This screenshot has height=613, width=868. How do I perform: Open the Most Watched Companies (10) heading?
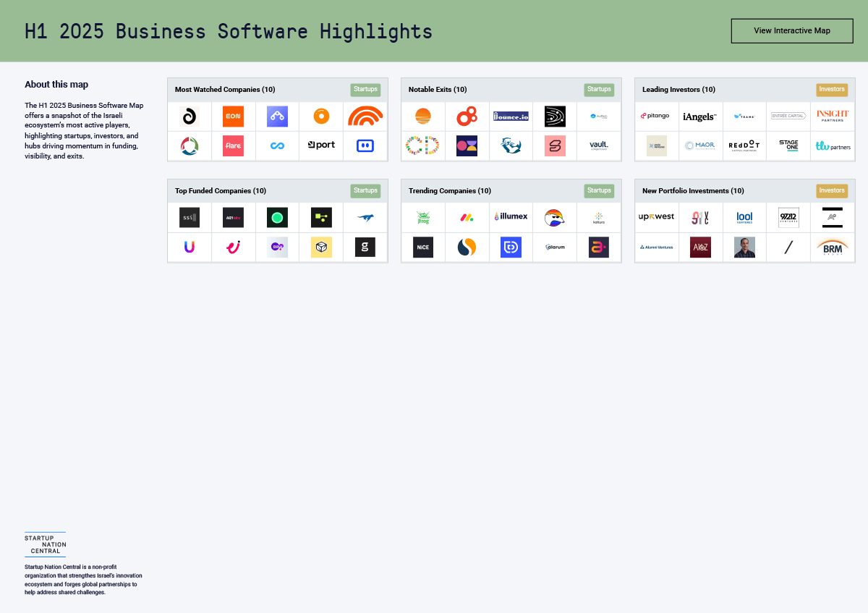225,90
